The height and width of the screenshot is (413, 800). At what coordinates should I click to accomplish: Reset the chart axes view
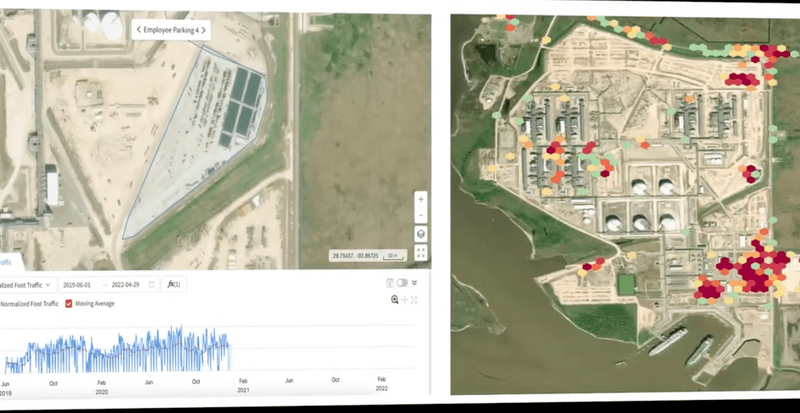coord(414,300)
